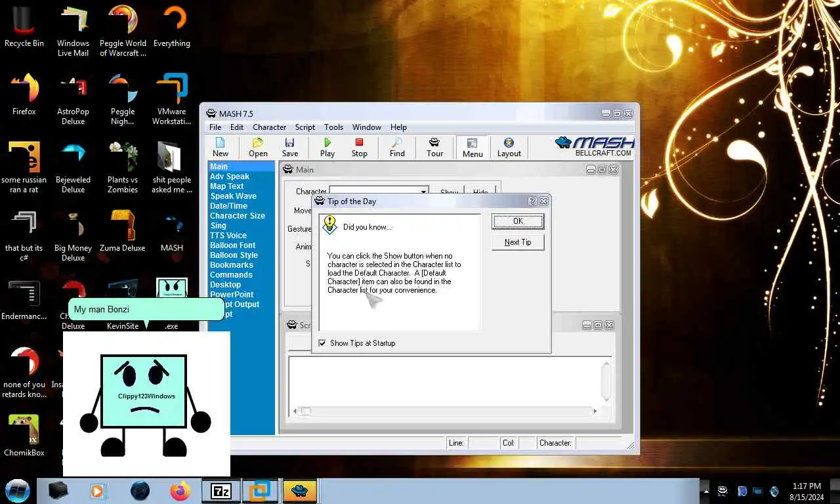Select the AstroPop Deluxe desktop icon
The height and width of the screenshot is (504, 840).
pos(73,98)
